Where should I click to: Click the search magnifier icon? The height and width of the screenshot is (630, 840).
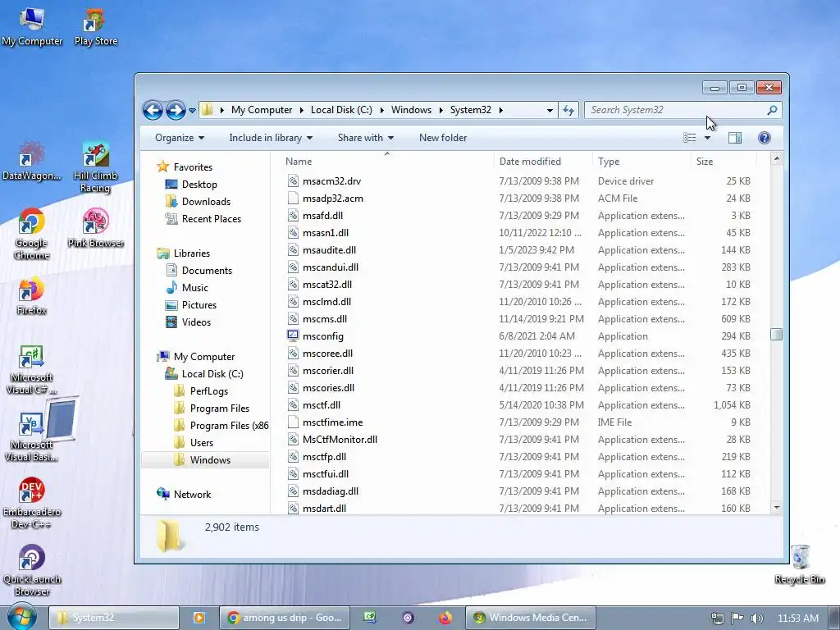772,110
